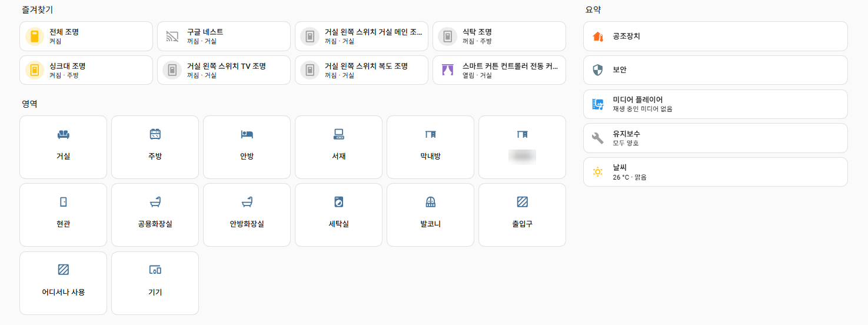This screenshot has height=325, width=868.
Task: Select the 세탁실 washing machine icon
Action: tap(339, 202)
